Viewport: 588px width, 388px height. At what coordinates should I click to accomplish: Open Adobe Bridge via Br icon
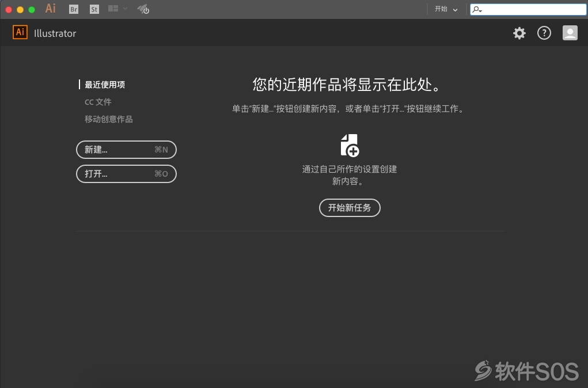pos(74,9)
